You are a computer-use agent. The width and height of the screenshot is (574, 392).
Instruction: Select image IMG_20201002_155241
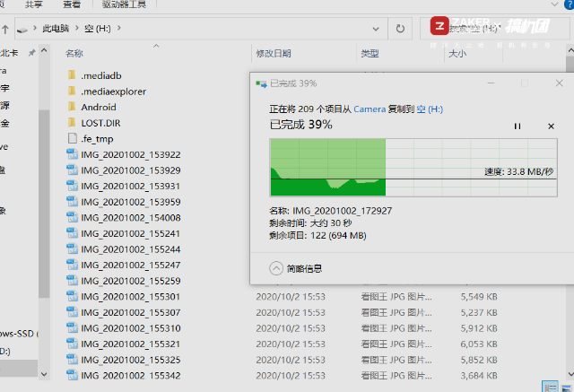tap(124, 233)
